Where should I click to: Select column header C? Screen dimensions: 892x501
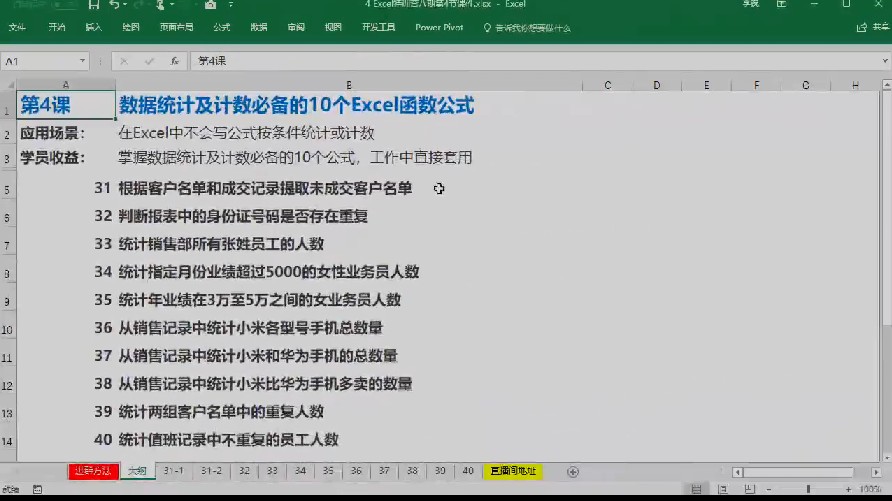coord(608,85)
